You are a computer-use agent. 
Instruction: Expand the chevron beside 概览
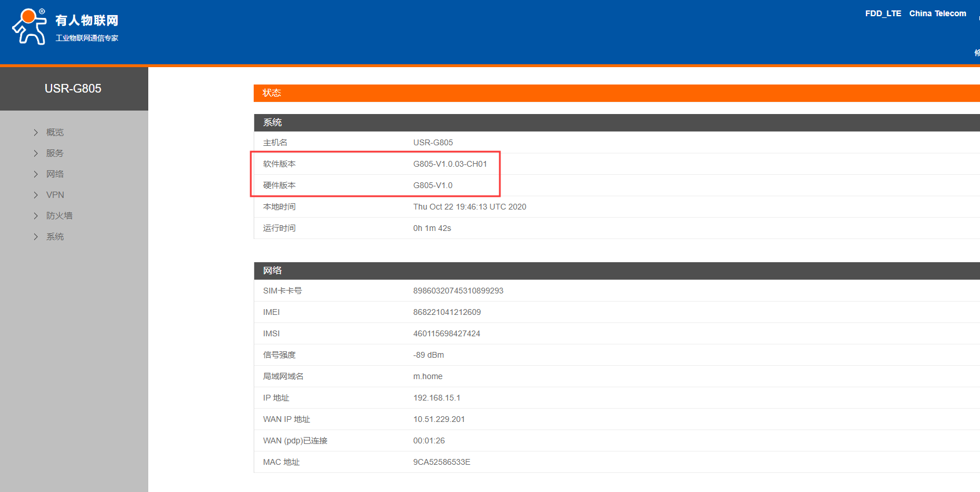[x=36, y=133]
